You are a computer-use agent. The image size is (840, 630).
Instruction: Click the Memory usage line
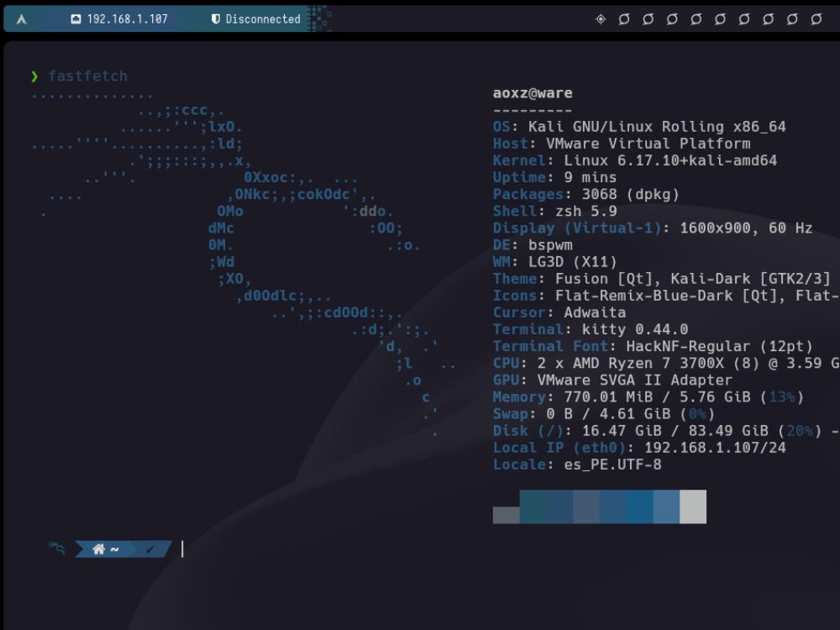coord(648,397)
